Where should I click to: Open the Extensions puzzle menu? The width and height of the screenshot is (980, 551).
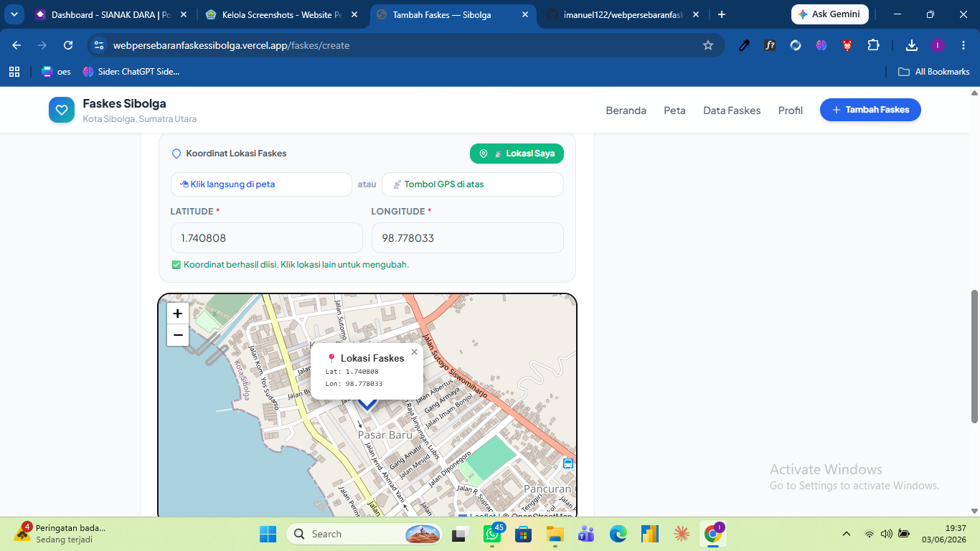[x=873, y=45]
